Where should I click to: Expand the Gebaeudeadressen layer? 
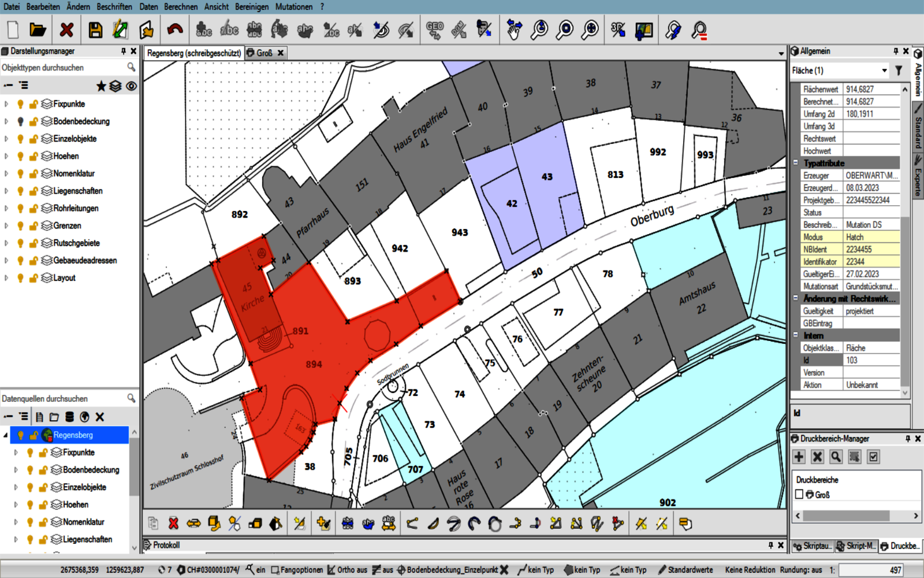pos(6,260)
